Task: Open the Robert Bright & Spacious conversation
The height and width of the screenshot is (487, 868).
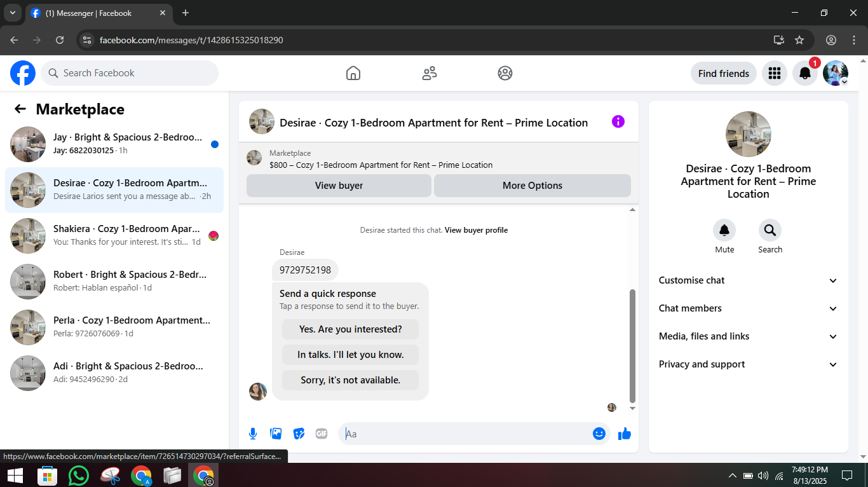Action: pyautogui.click(x=114, y=282)
